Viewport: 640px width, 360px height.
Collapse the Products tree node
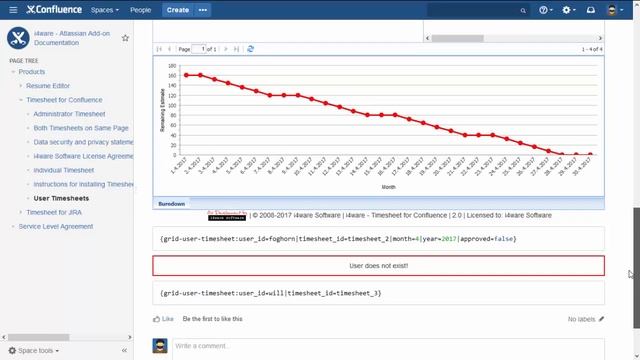[x=13, y=72]
